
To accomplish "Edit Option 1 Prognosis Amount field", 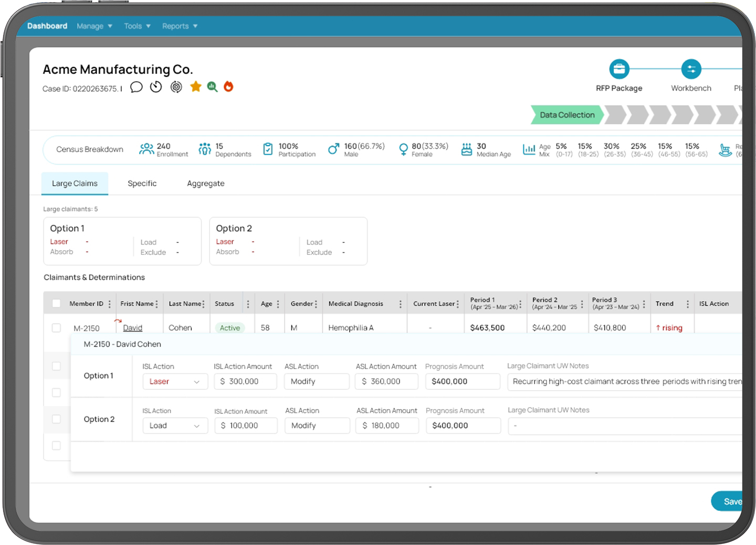I will pyautogui.click(x=463, y=381).
